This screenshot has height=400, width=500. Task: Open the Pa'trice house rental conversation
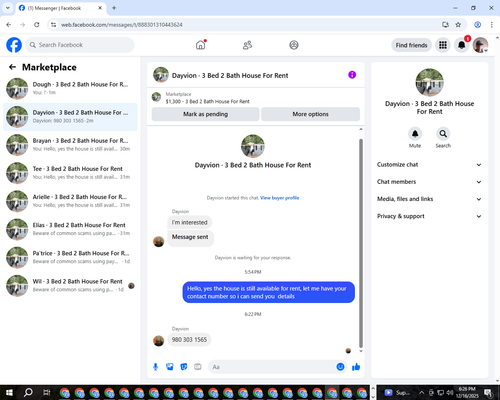point(70,257)
